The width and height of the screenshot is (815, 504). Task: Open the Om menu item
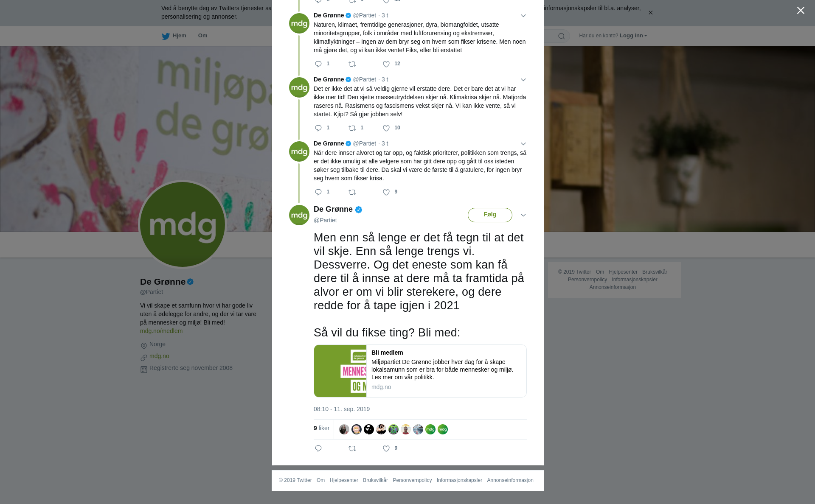202,36
